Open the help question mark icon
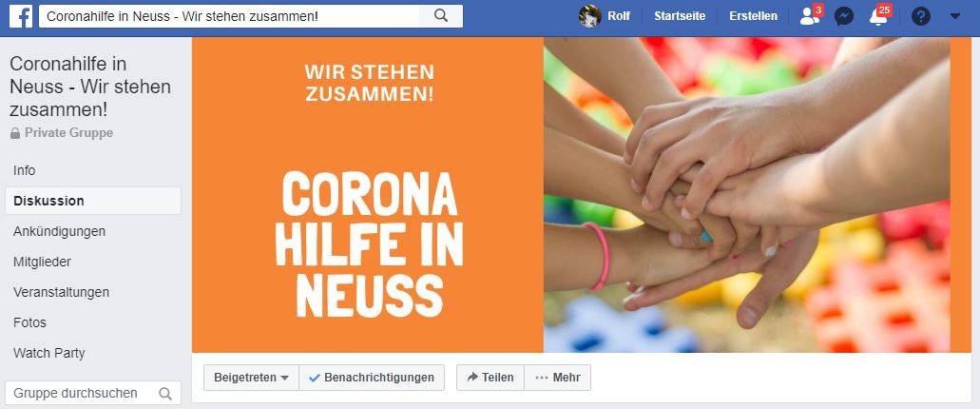This screenshot has height=409, width=980. [921, 16]
